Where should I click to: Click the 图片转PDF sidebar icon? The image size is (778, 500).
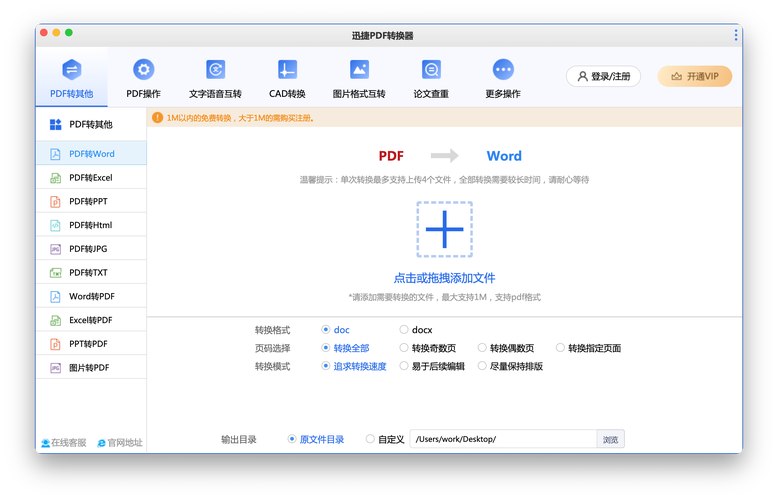(x=55, y=368)
